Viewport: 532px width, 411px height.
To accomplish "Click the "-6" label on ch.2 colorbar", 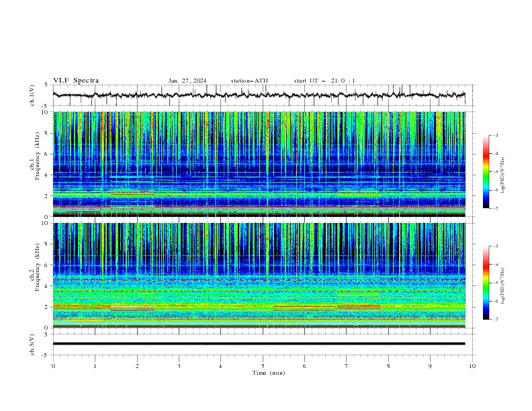I will [495, 301].
